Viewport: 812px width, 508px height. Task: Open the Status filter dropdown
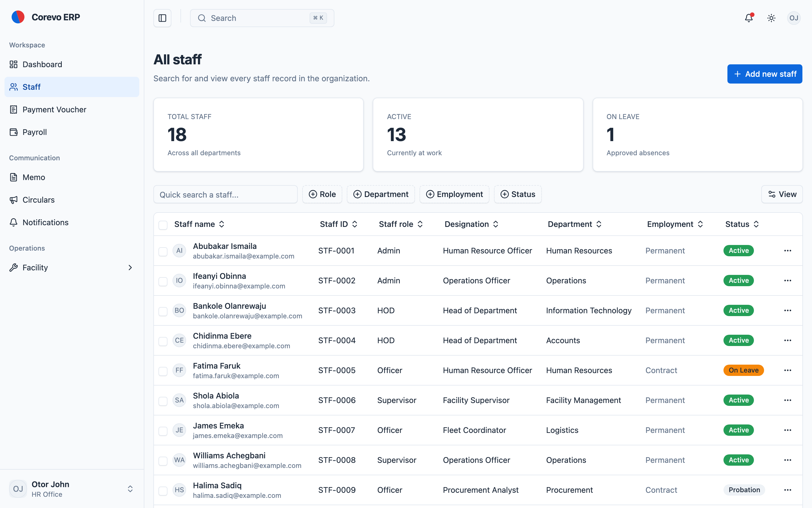click(x=518, y=194)
